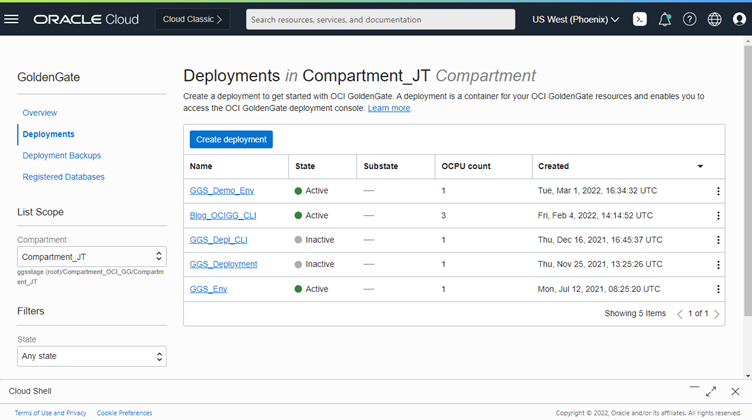Open the hamburger navigation menu
Screen dimensions: 752x420
(11, 19)
